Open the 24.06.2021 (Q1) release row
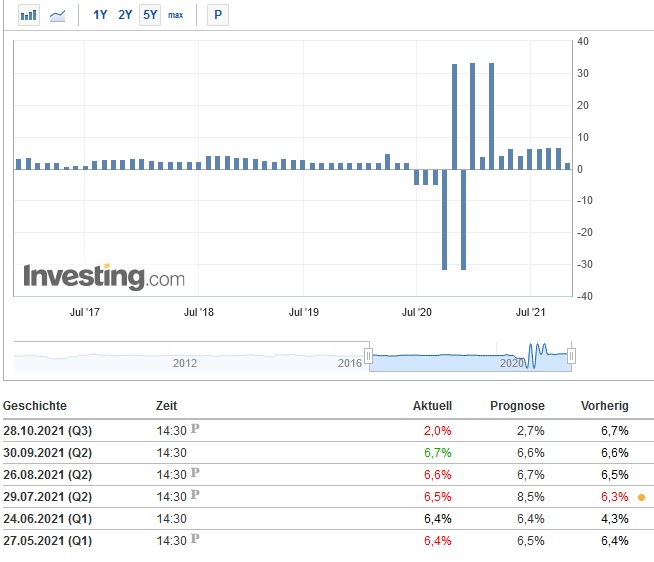654x562 pixels. 48,518
